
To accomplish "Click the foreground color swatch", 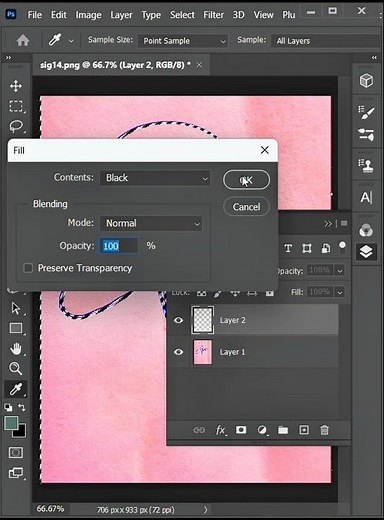I will [x=11, y=423].
